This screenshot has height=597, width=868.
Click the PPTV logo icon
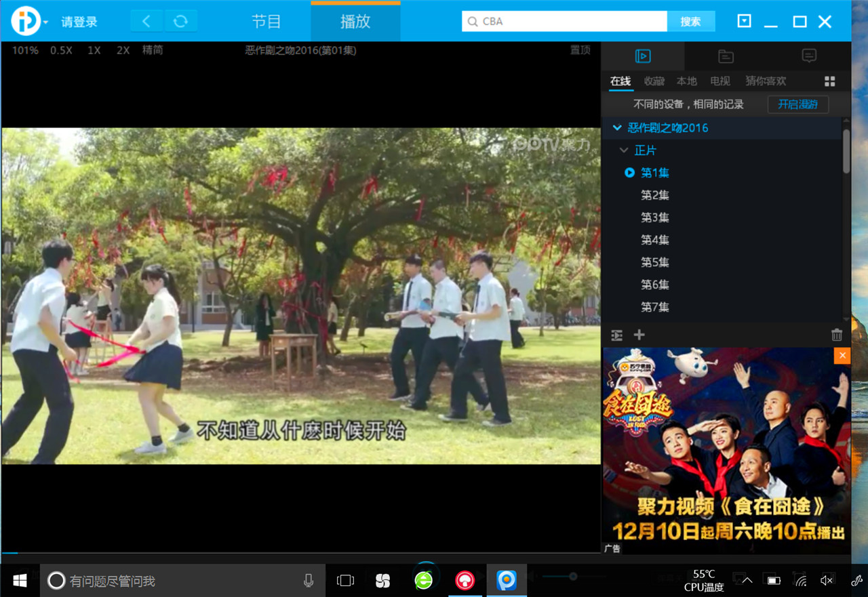point(26,21)
